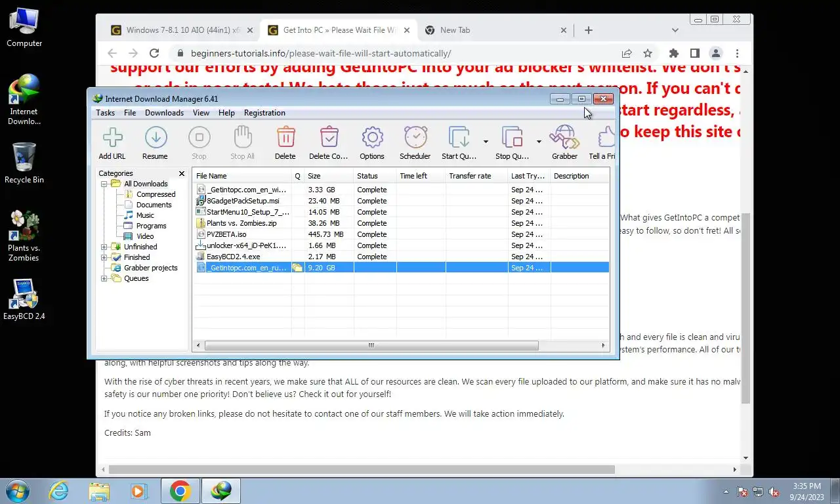The height and width of the screenshot is (504, 840).
Task: Select 8GadgetPackSetup.msi download row
Action: click(401, 201)
